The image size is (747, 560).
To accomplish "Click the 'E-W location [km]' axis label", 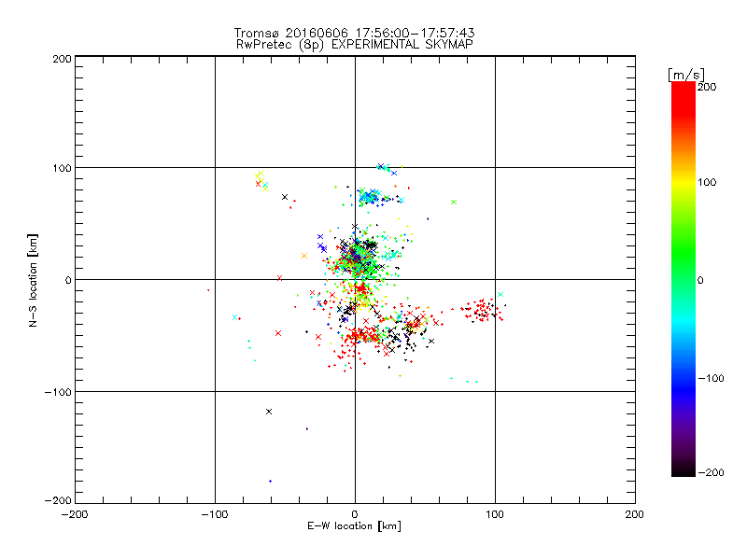I will 354,526.
